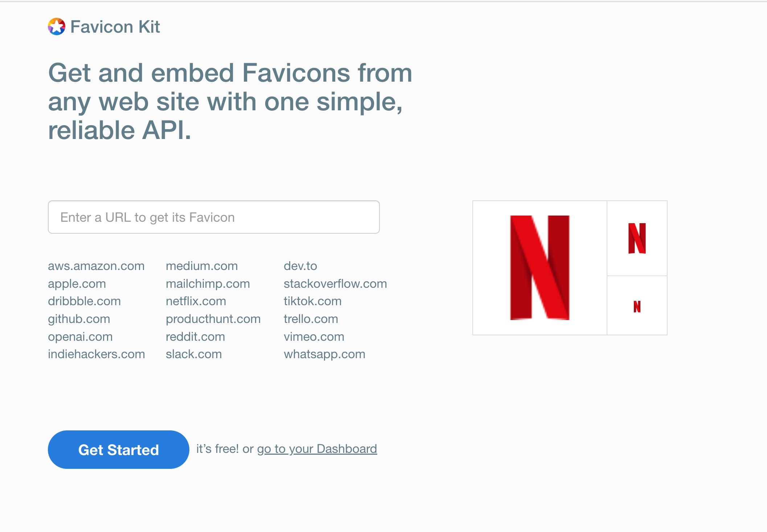Click the large Netflix favicon preview
The height and width of the screenshot is (532, 767).
[540, 268]
